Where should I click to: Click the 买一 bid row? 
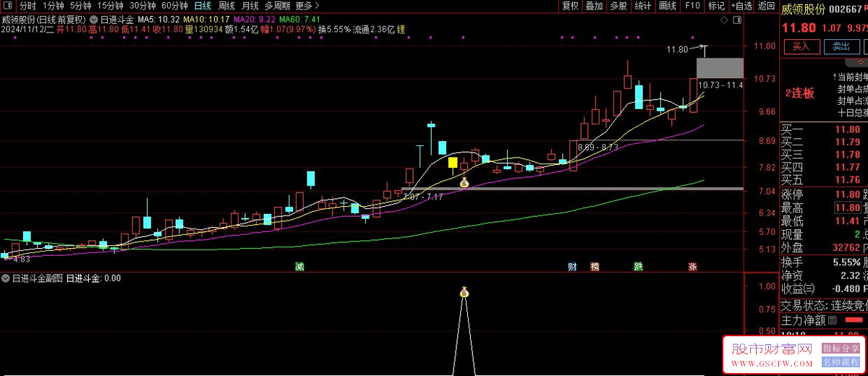coord(824,129)
